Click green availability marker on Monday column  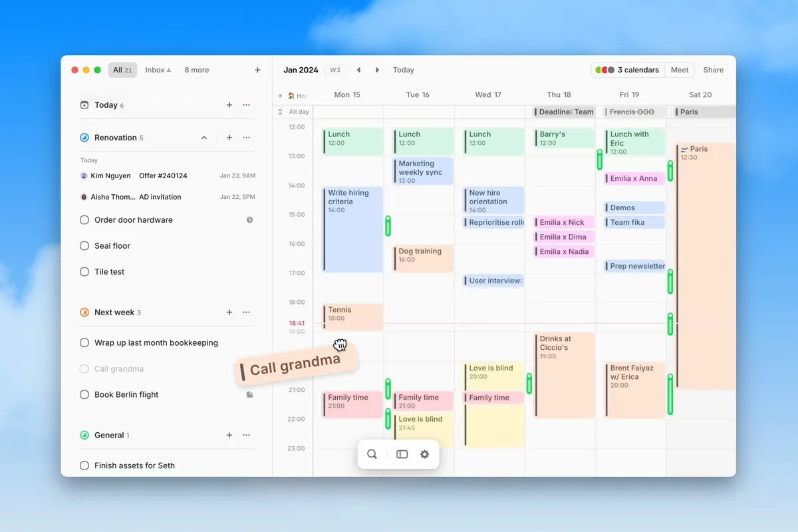coord(388,226)
